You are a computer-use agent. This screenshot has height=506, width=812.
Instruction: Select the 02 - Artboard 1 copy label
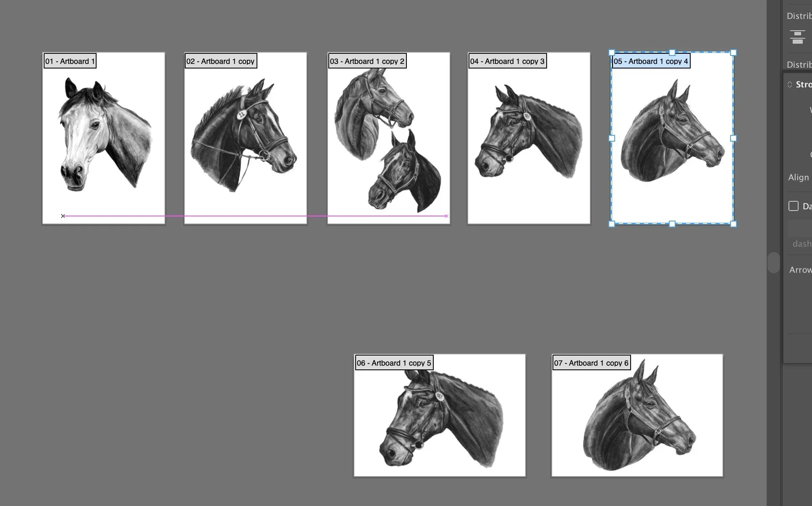[220, 61]
